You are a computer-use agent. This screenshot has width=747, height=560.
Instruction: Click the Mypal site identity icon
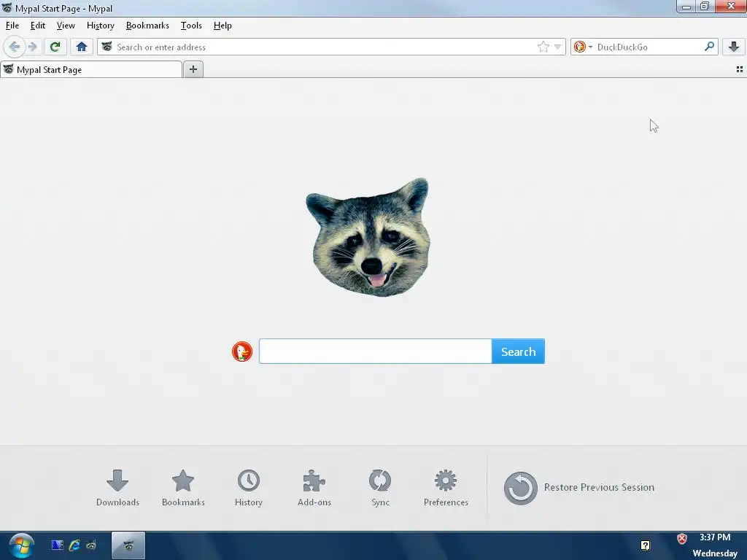107,47
